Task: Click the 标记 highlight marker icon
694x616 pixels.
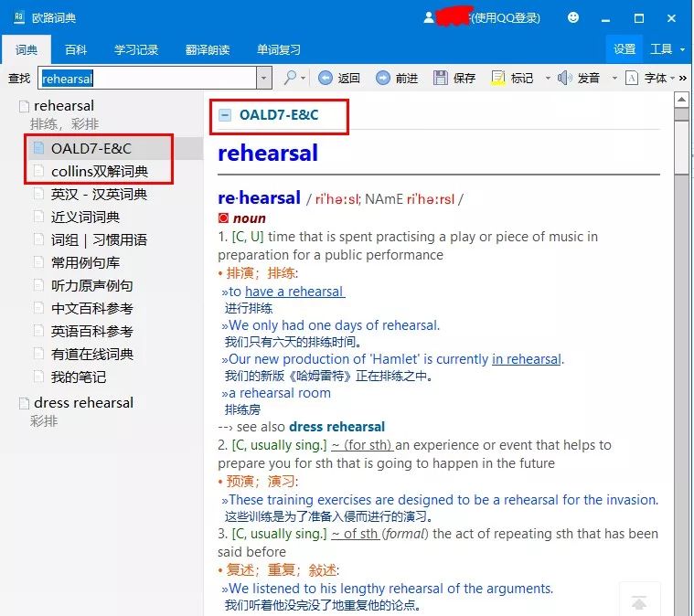Action: click(x=498, y=78)
